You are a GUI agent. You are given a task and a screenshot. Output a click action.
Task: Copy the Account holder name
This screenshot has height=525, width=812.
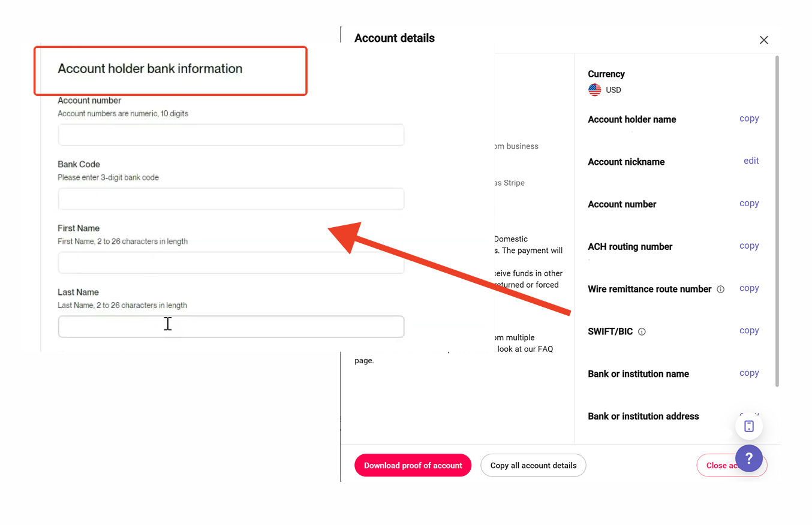pyautogui.click(x=749, y=119)
